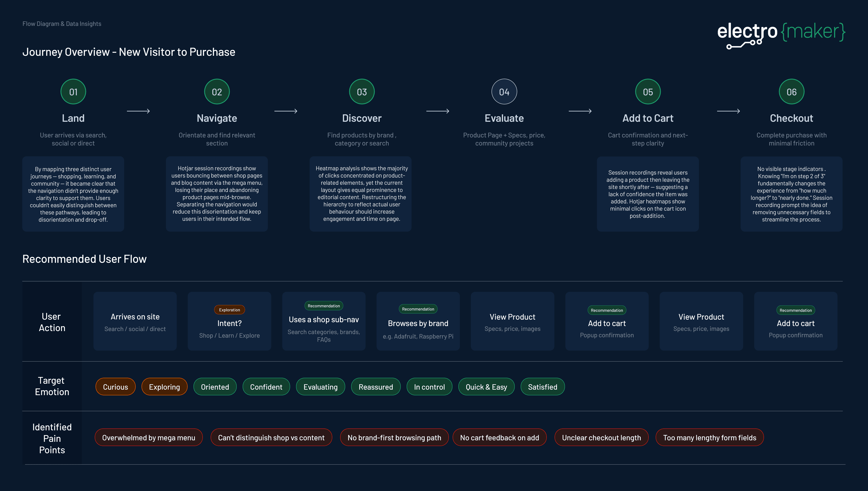Screen dimensions: 868x491
Task: Click the 05 Add to Cart circle
Action: pos(648,92)
